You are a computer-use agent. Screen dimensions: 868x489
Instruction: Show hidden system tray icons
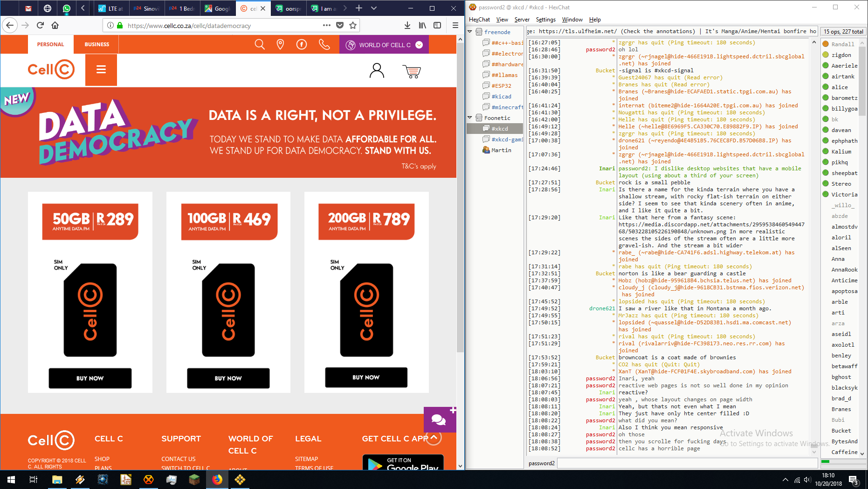(x=785, y=480)
